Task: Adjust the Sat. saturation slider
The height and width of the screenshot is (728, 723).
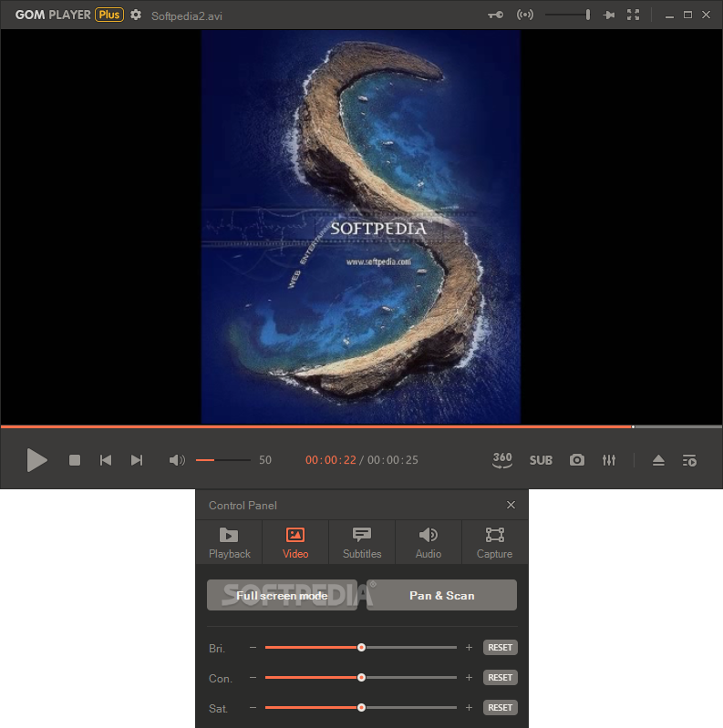Action: (360, 708)
